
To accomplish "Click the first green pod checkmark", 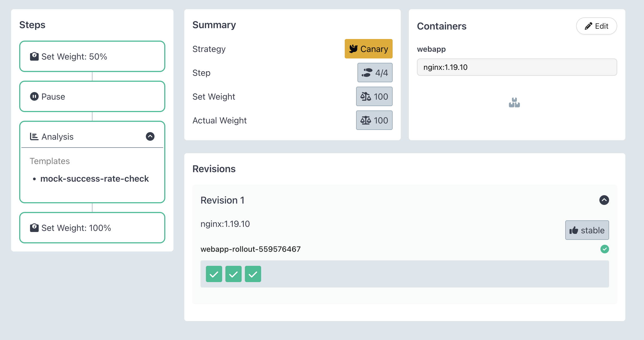I will (x=214, y=274).
